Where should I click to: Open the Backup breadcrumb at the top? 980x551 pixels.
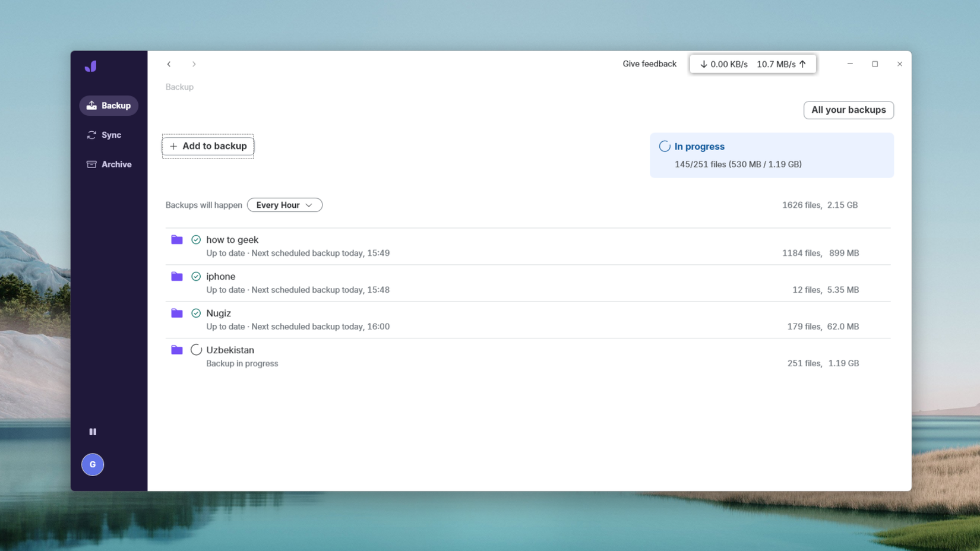pos(179,87)
